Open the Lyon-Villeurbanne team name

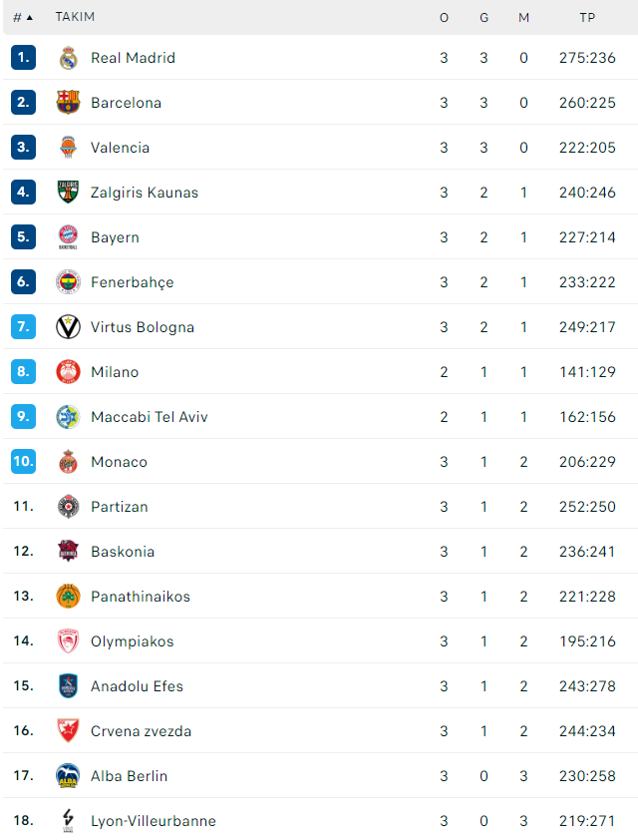154,821
